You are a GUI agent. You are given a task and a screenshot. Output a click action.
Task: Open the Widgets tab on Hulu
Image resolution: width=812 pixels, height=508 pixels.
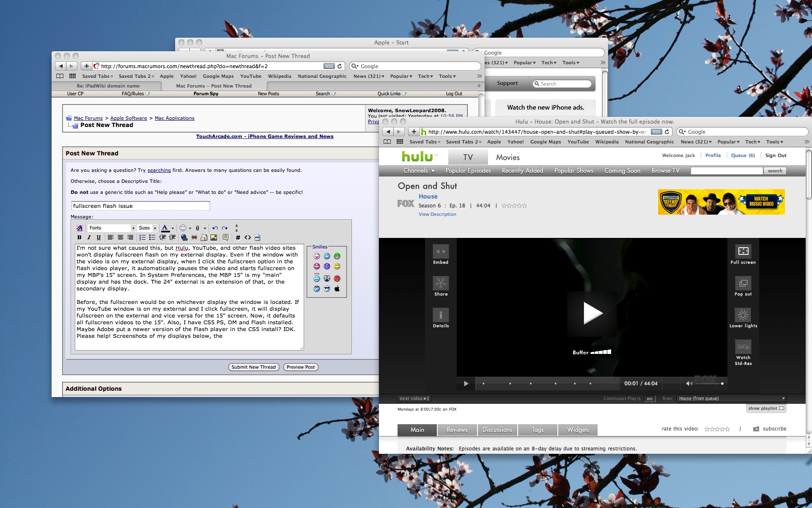click(x=578, y=430)
